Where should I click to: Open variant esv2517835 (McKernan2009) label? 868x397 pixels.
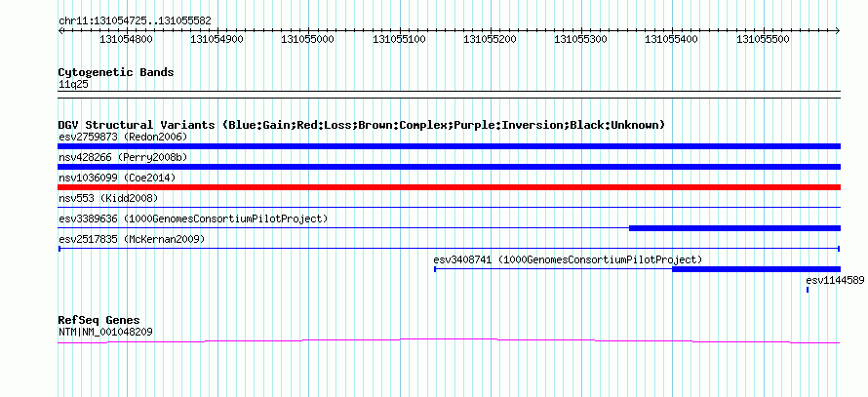point(132,239)
